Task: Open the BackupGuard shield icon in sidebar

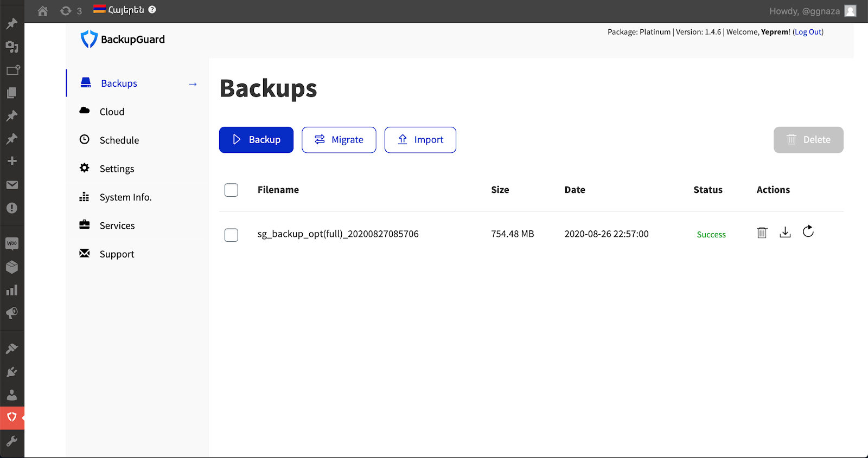Action: click(x=12, y=417)
